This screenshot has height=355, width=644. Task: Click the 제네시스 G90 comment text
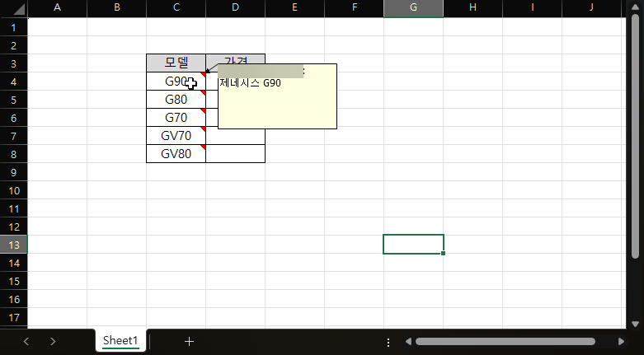(250, 83)
